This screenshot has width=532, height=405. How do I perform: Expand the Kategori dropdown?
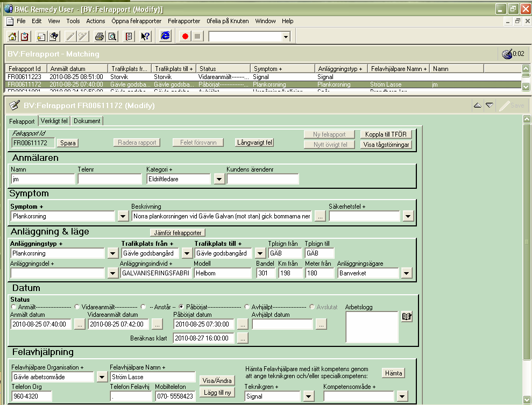click(x=219, y=179)
